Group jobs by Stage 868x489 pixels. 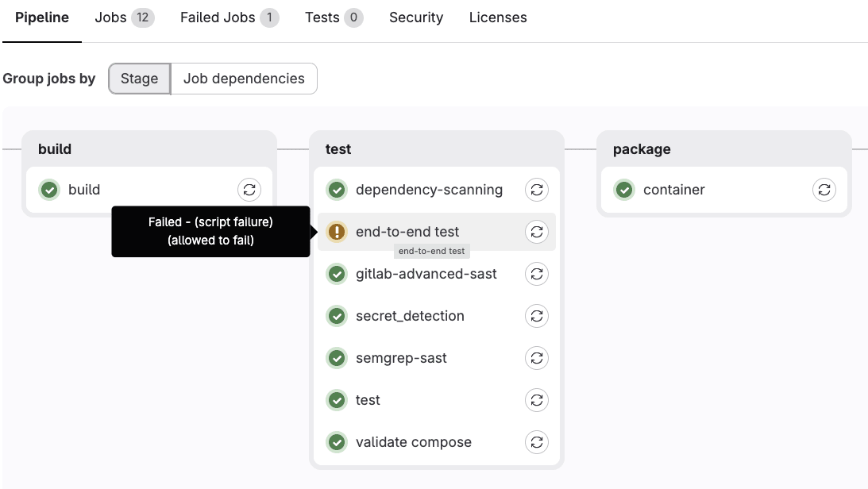140,79
